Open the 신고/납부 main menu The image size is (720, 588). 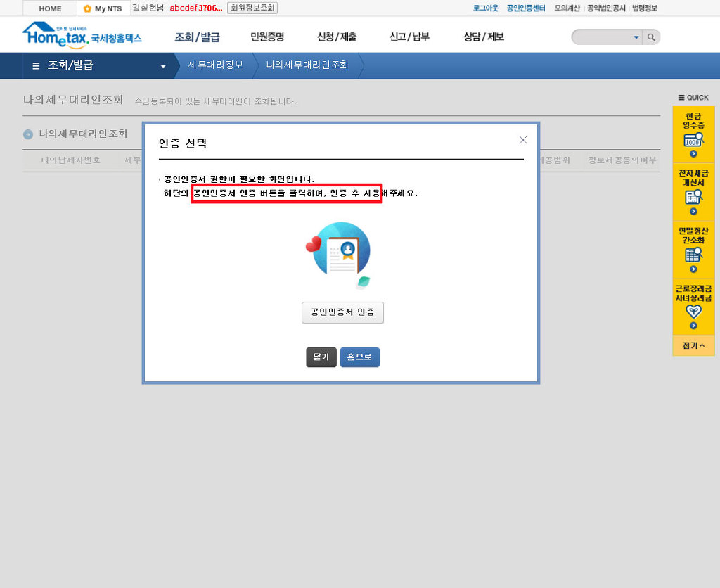pyautogui.click(x=409, y=37)
